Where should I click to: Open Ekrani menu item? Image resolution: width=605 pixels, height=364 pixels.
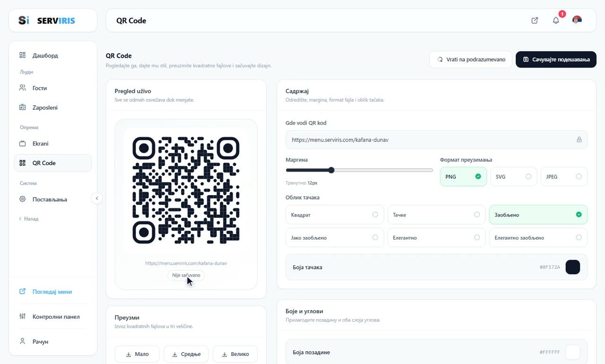53,143
